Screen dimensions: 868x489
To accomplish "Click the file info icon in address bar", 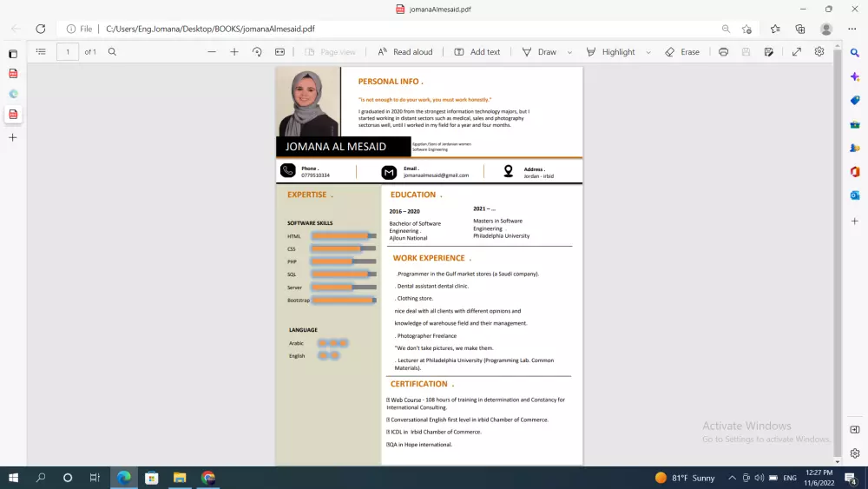I will click(71, 29).
